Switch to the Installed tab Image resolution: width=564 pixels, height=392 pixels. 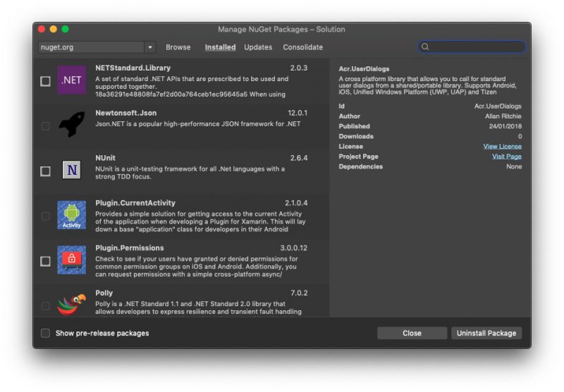[x=220, y=47]
